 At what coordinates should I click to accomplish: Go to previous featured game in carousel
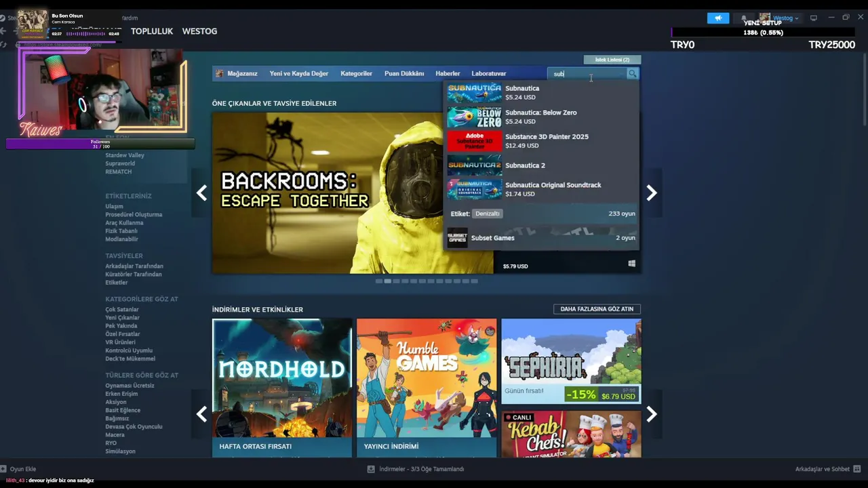point(201,193)
